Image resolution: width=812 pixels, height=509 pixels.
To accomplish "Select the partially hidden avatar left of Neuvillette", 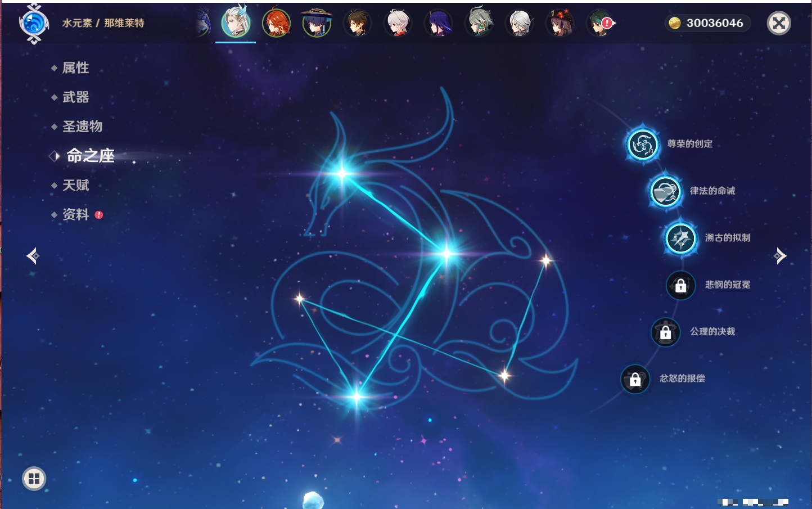I will click(x=204, y=24).
